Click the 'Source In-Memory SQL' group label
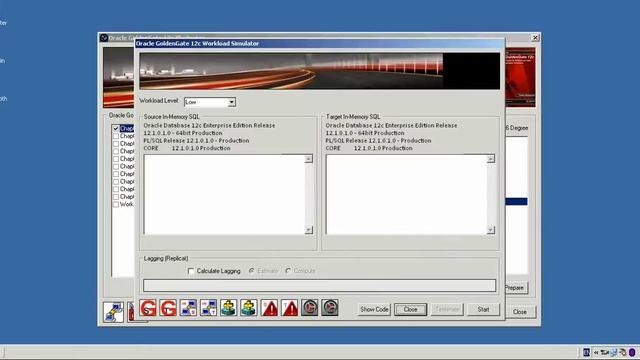The width and height of the screenshot is (640, 360). [171, 117]
